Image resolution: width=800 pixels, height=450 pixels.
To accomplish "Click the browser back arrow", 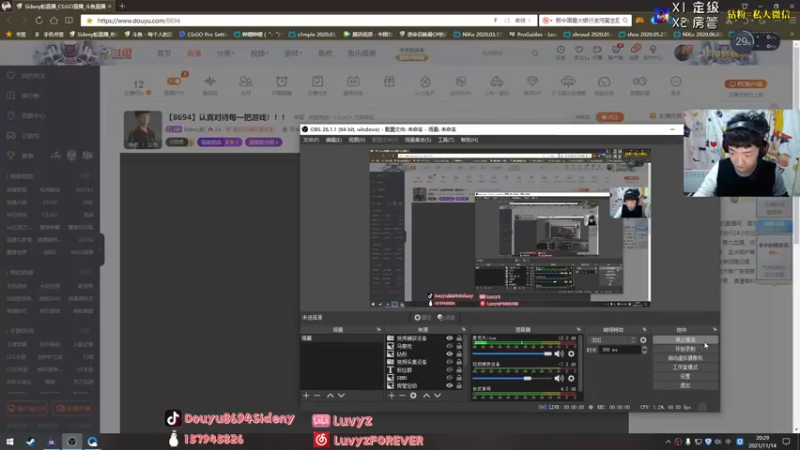I will (x=9, y=20).
